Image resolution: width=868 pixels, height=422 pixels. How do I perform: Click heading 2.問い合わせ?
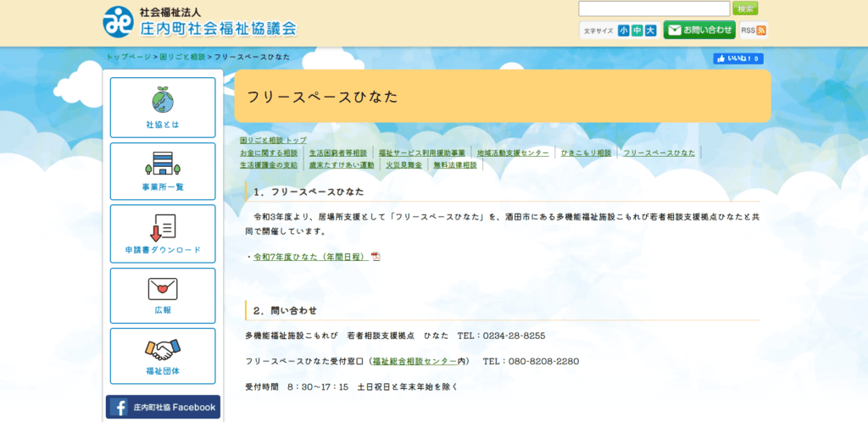pyautogui.click(x=285, y=311)
